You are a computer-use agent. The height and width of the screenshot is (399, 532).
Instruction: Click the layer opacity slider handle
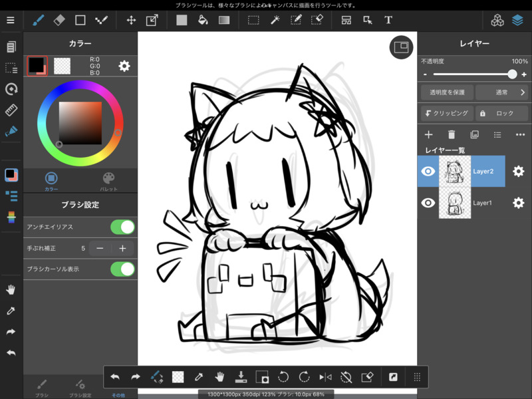512,74
